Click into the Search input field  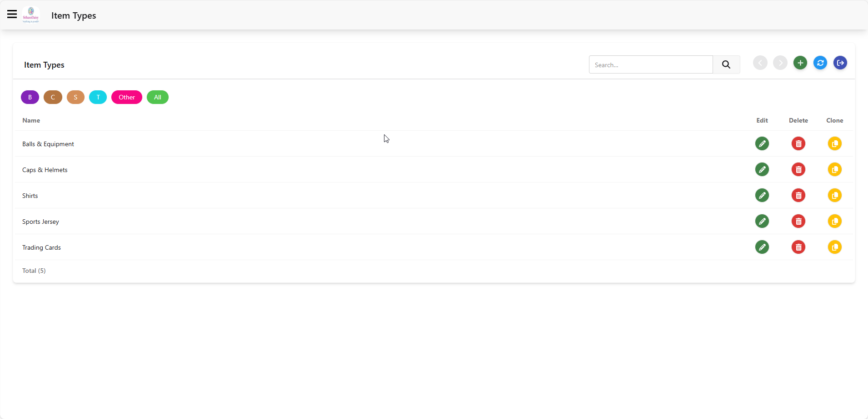pyautogui.click(x=651, y=64)
